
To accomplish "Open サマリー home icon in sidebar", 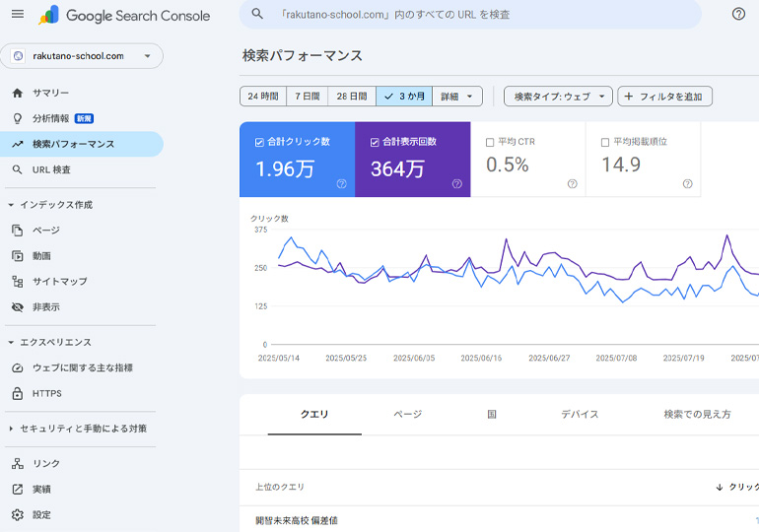I will 17,93.
